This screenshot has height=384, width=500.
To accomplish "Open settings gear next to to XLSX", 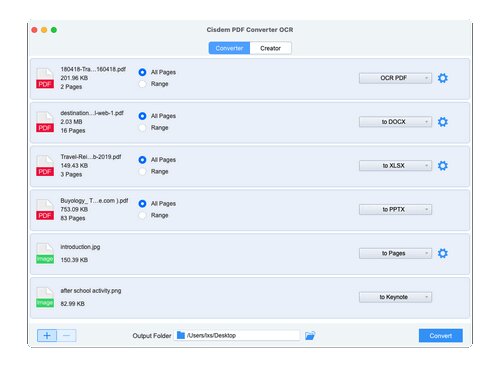I will (442, 166).
